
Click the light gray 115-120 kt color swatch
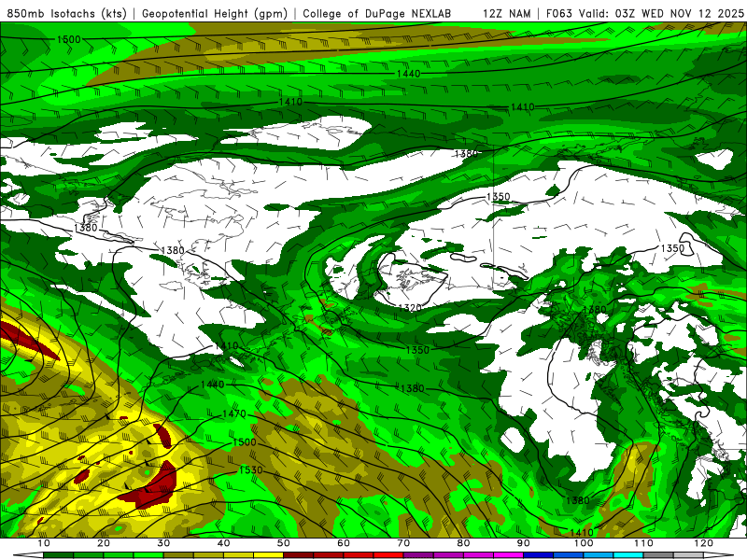pos(688,555)
